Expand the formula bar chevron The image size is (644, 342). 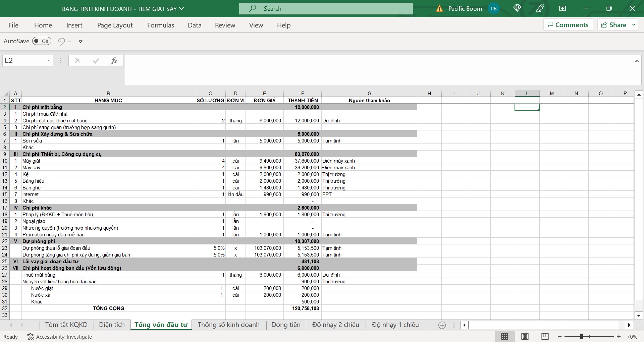click(x=637, y=61)
